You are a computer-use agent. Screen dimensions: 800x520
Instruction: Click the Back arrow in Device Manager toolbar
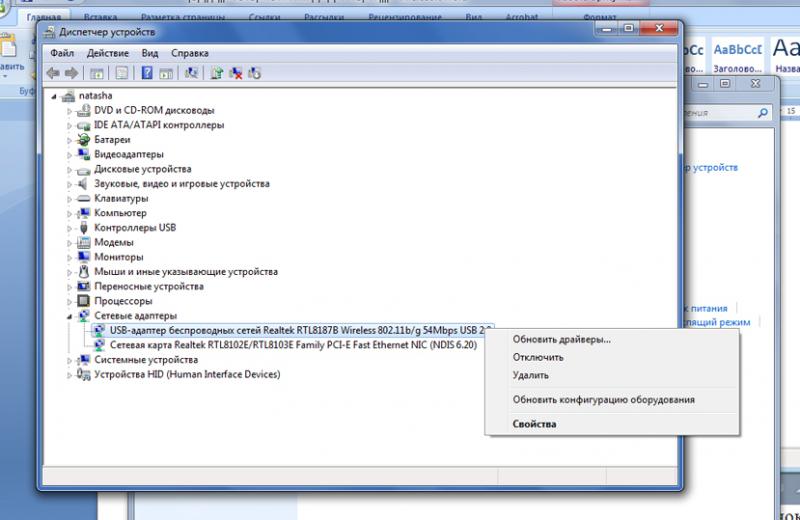[53, 73]
